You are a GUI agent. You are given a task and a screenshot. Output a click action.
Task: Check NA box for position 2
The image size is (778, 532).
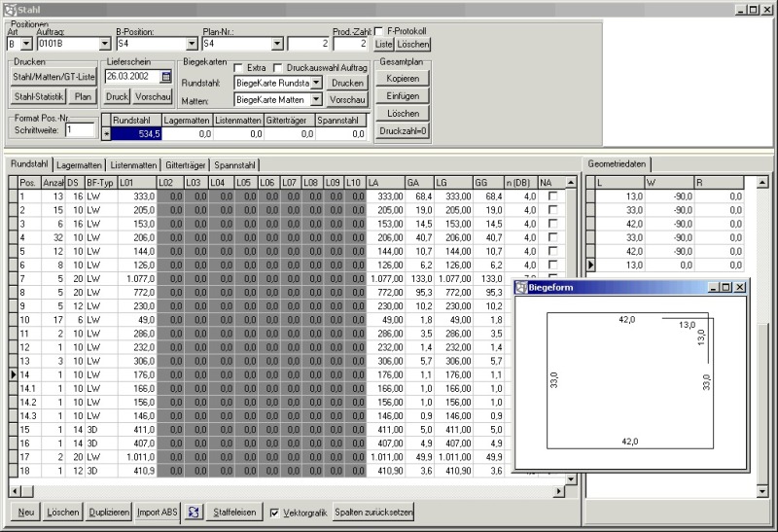click(552, 210)
